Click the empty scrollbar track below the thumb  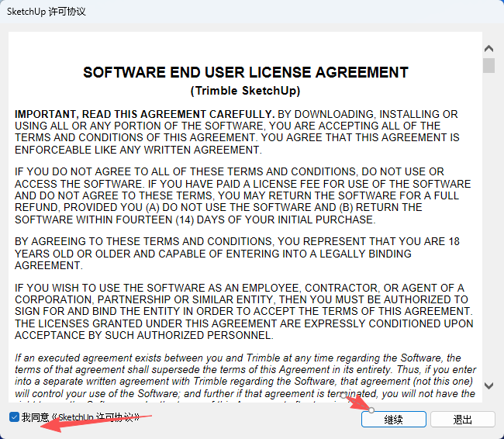click(x=488, y=233)
